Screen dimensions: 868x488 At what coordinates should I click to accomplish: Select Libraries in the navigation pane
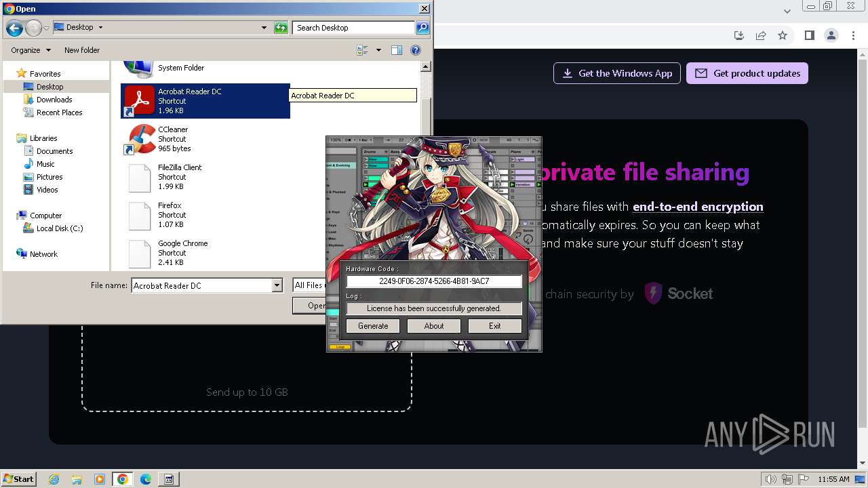[43, 138]
